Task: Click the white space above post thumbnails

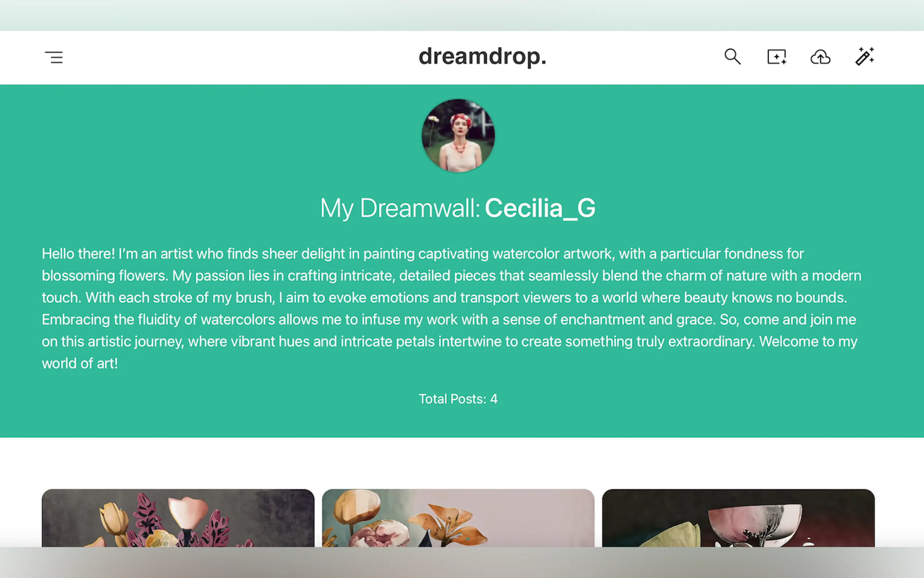Action: [x=462, y=463]
